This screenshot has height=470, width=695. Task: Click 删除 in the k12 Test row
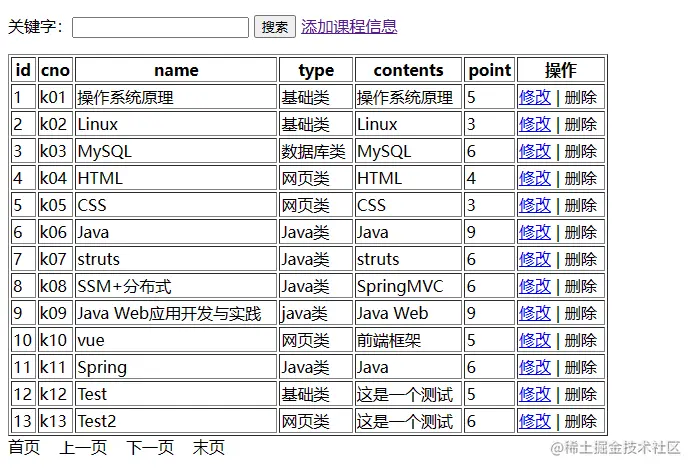pyautogui.click(x=581, y=395)
